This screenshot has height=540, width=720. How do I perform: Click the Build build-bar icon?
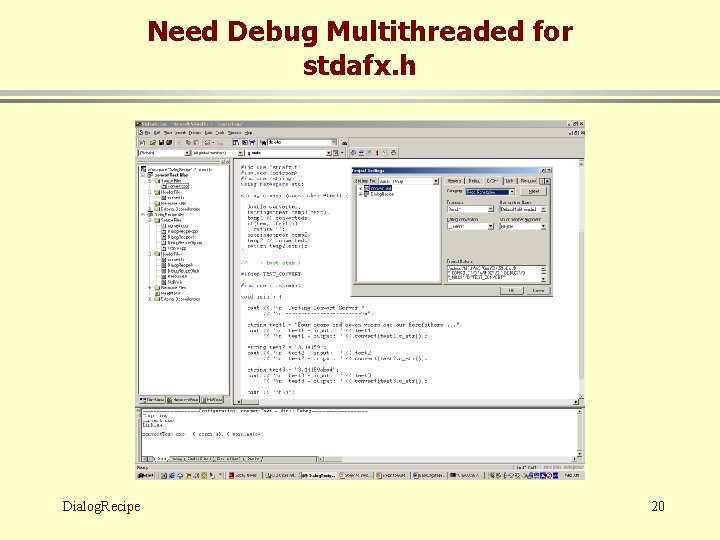point(361,152)
